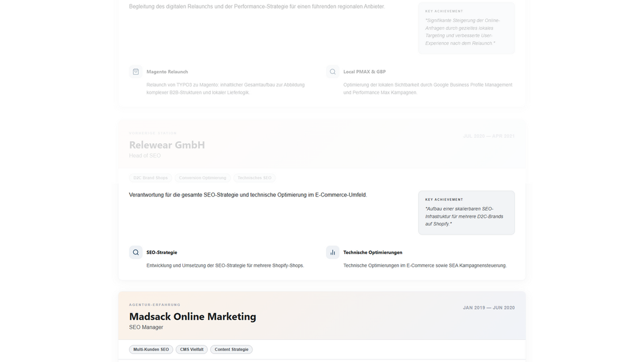Click the SEO-Strategie title

[162, 252]
